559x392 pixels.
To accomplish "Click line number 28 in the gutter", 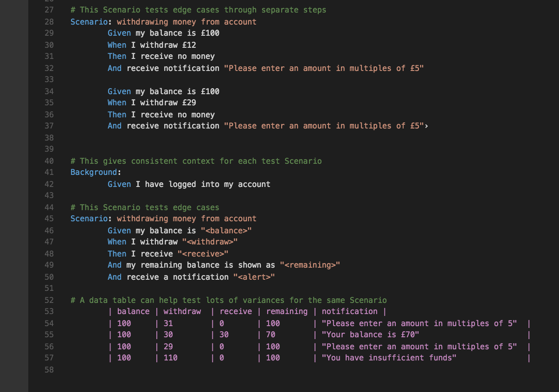I will click(49, 22).
